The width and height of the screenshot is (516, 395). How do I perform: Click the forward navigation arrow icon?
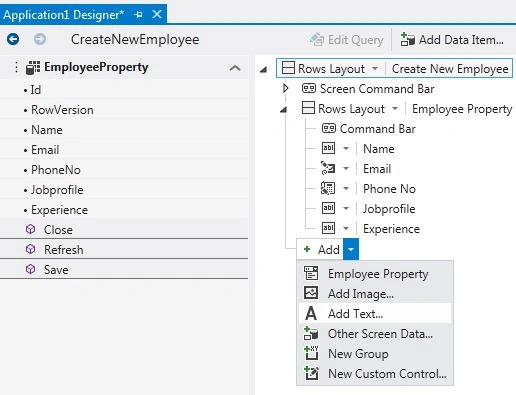(40, 39)
